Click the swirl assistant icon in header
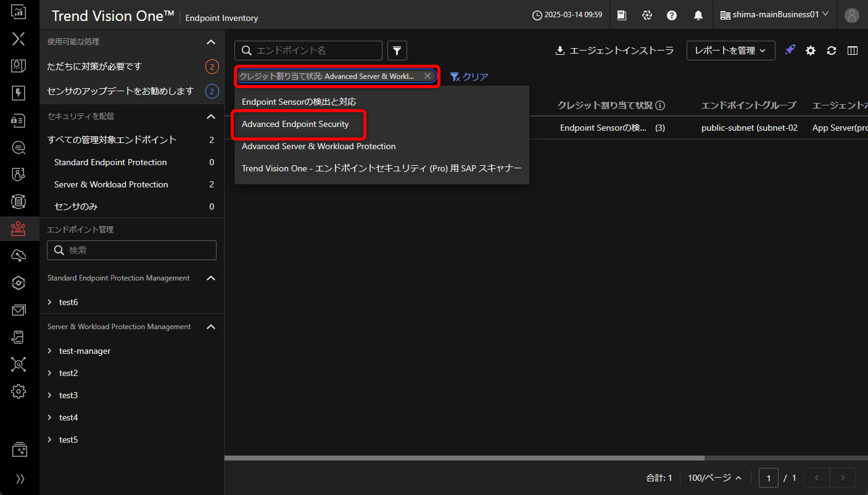The image size is (868, 495). click(647, 15)
